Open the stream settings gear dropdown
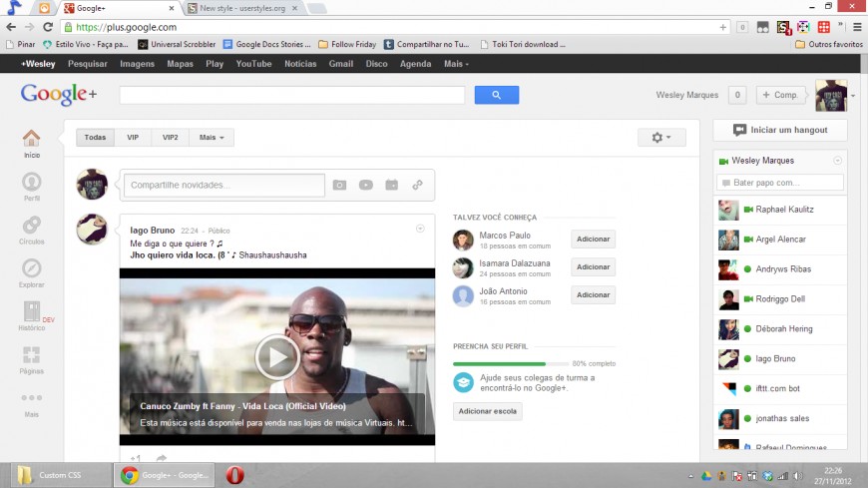The width and height of the screenshot is (868, 488). point(661,138)
